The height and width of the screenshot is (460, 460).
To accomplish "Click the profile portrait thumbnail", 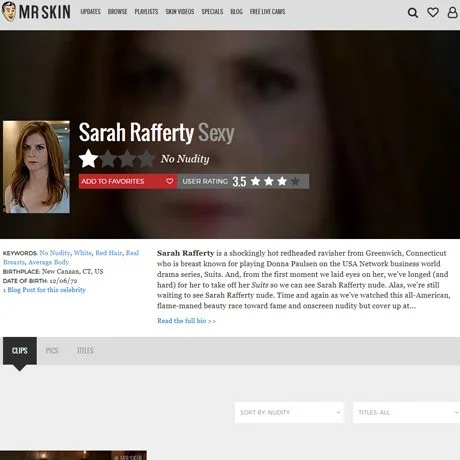I will [x=36, y=167].
